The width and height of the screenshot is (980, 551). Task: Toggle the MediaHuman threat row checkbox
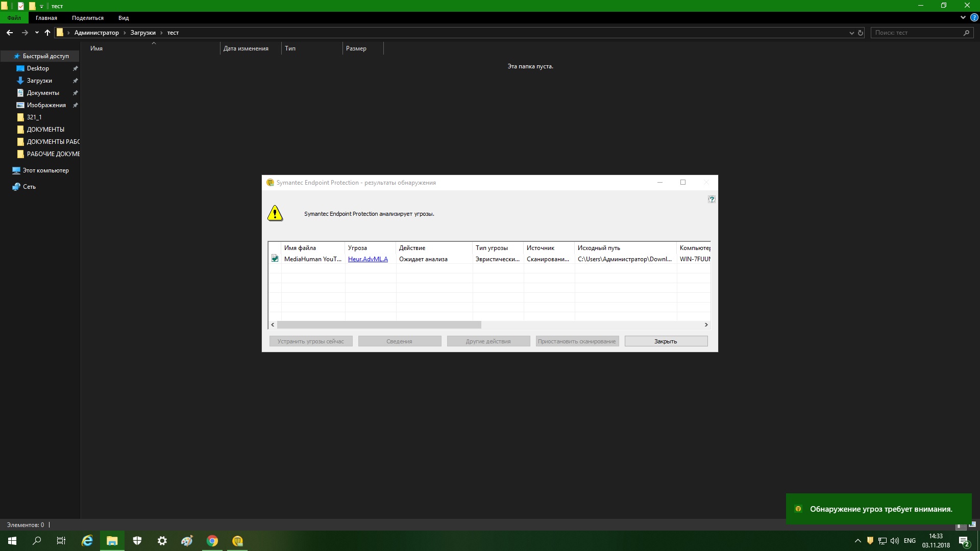click(x=275, y=259)
